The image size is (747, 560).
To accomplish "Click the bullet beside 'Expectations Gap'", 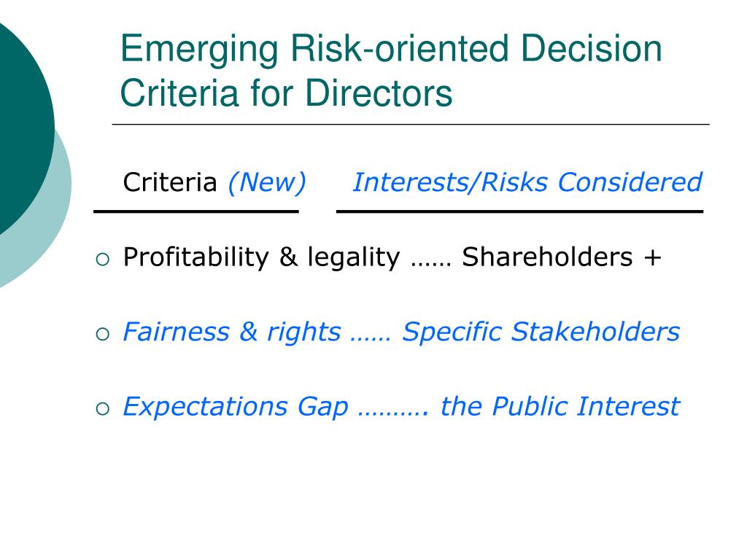I will coord(102,409).
